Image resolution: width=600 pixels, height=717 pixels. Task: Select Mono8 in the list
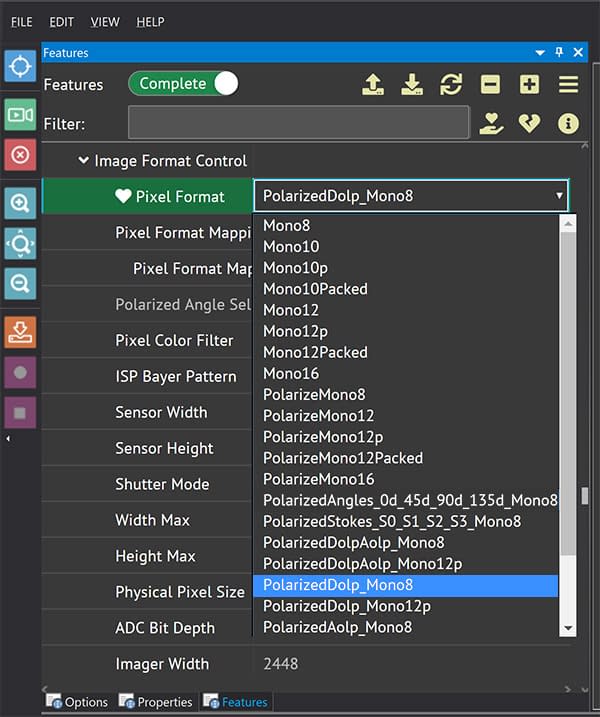tap(406, 225)
